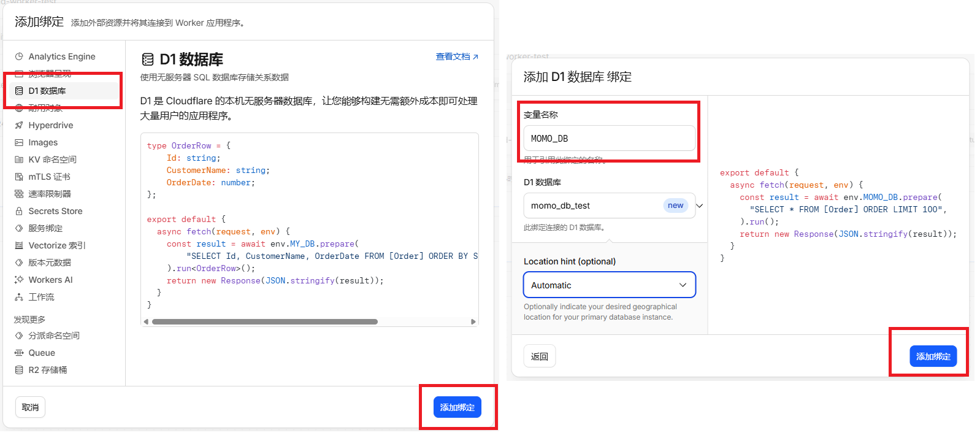Open the D1 数据库 momo_db_test dropdown

pos(610,206)
